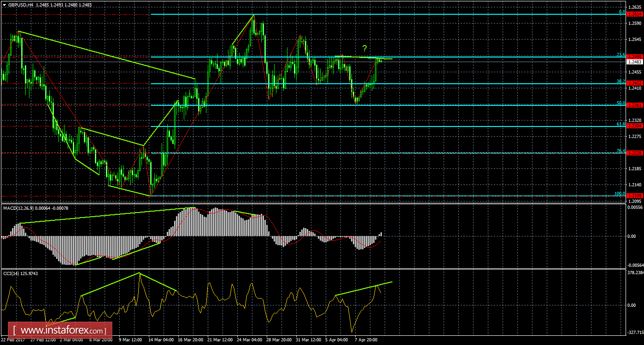
Task: Click the 1.2635 price scale value
Action: click(x=635, y=6)
